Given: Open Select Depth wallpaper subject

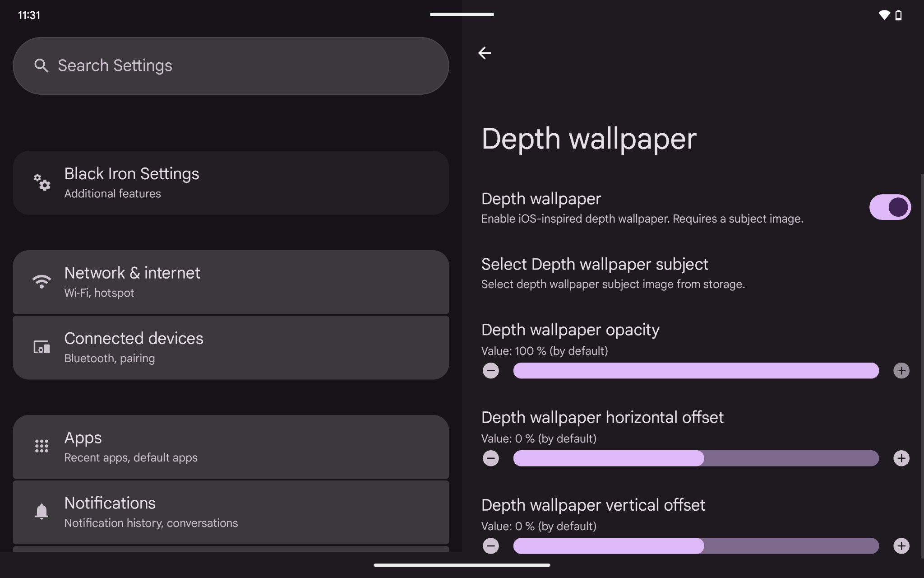Looking at the screenshot, I should click(632, 273).
